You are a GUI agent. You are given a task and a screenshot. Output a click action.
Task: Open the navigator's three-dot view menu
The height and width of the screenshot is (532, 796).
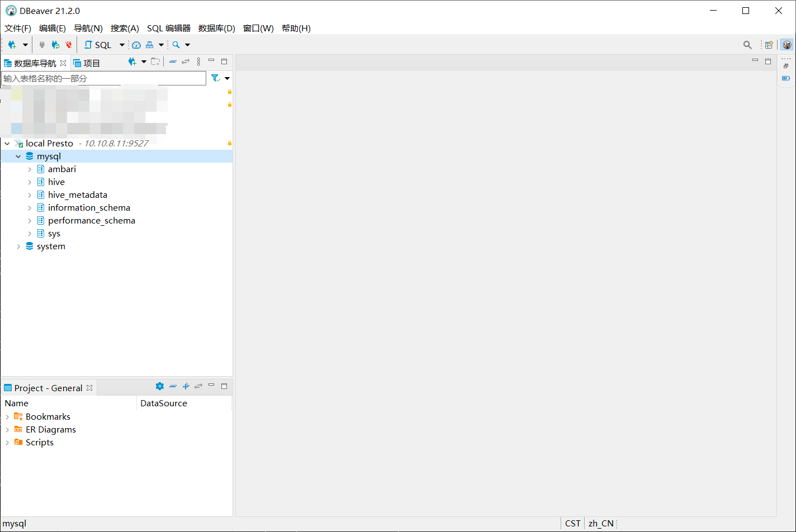(198, 61)
